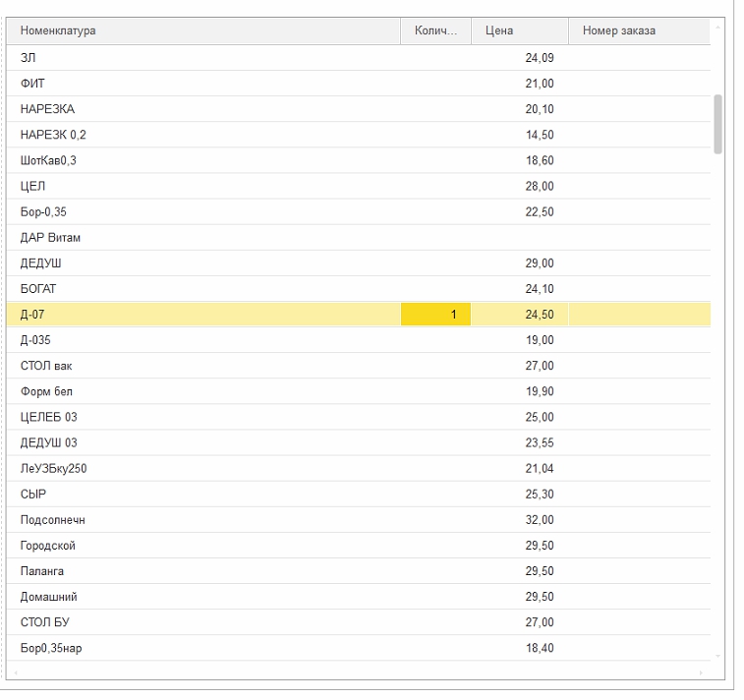
Task: Click price 21,04 for ЛеУЗБку250
Action: 540,468
